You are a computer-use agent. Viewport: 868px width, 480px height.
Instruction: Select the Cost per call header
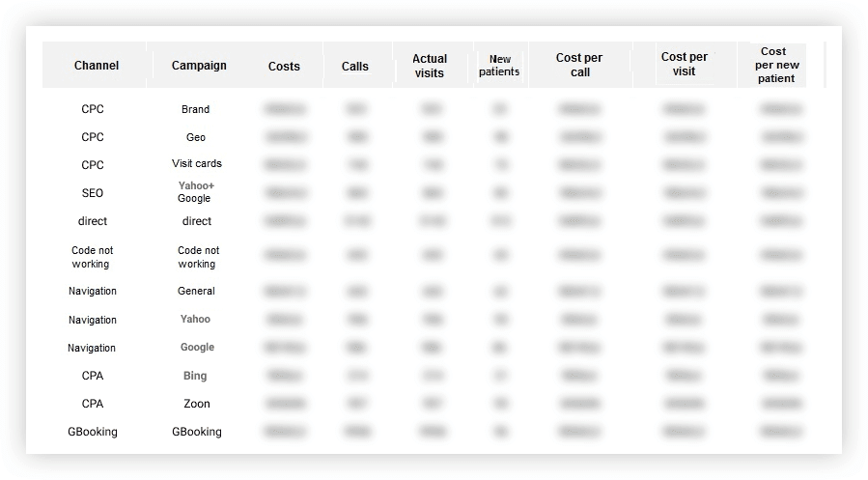click(579, 65)
